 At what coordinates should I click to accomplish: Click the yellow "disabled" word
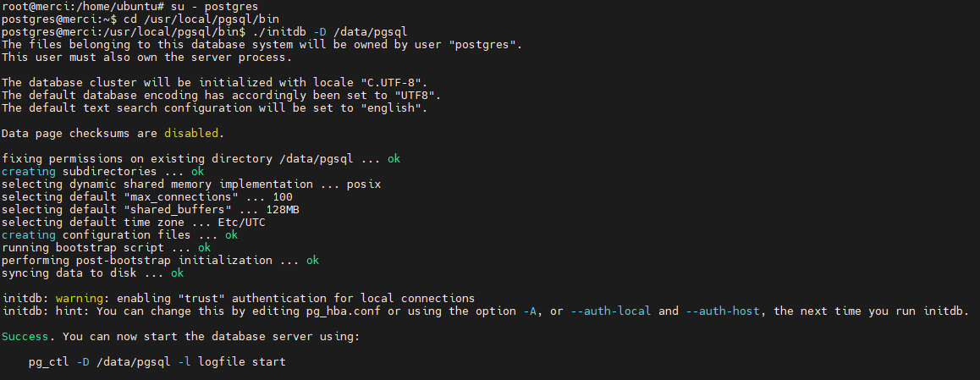pyautogui.click(x=191, y=133)
